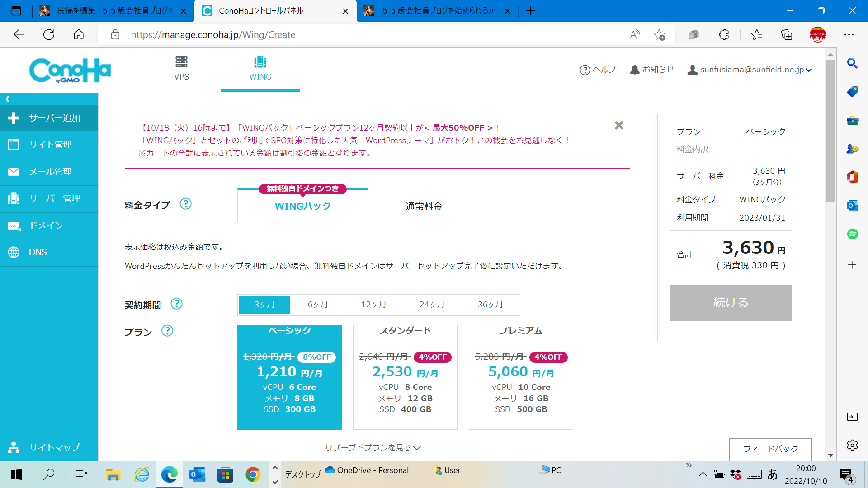Open File Explorer from taskbar

[x=113, y=474]
